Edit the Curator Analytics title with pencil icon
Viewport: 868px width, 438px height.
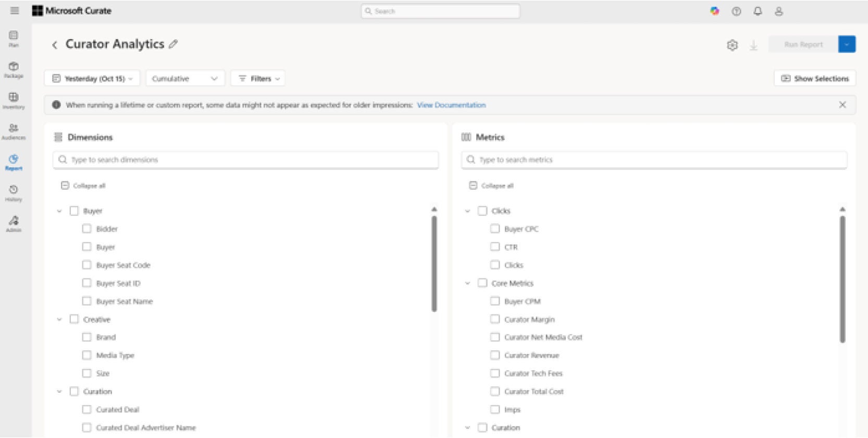pyautogui.click(x=173, y=44)
